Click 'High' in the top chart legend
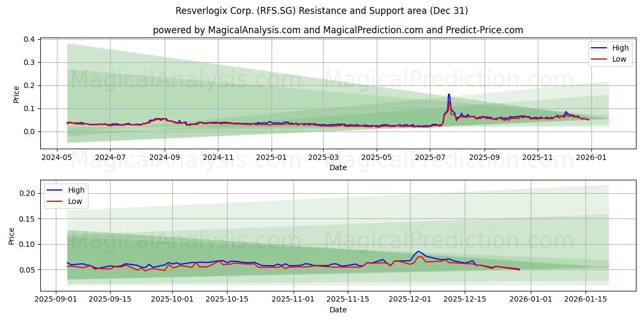The height and width of the screenshot is (322, 644). tap(620, 48)
